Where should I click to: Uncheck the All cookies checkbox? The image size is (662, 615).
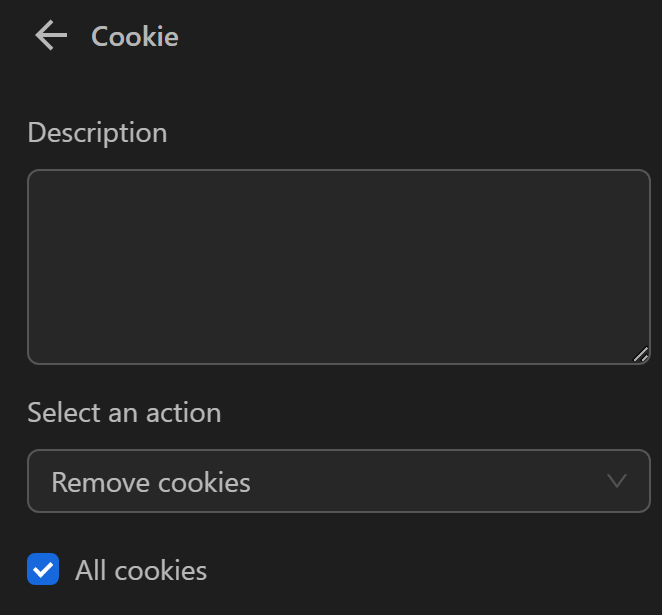[x=43, y=570]
